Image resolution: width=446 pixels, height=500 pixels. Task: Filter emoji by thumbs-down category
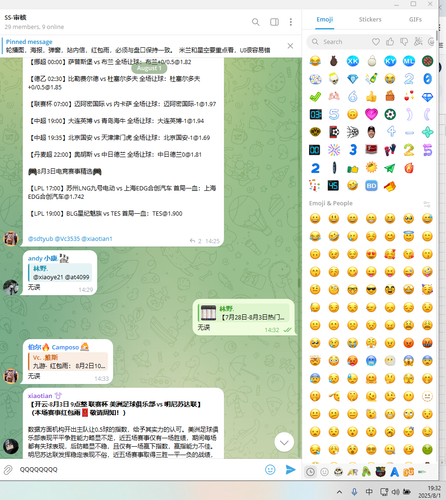click(x=404, y=42)
